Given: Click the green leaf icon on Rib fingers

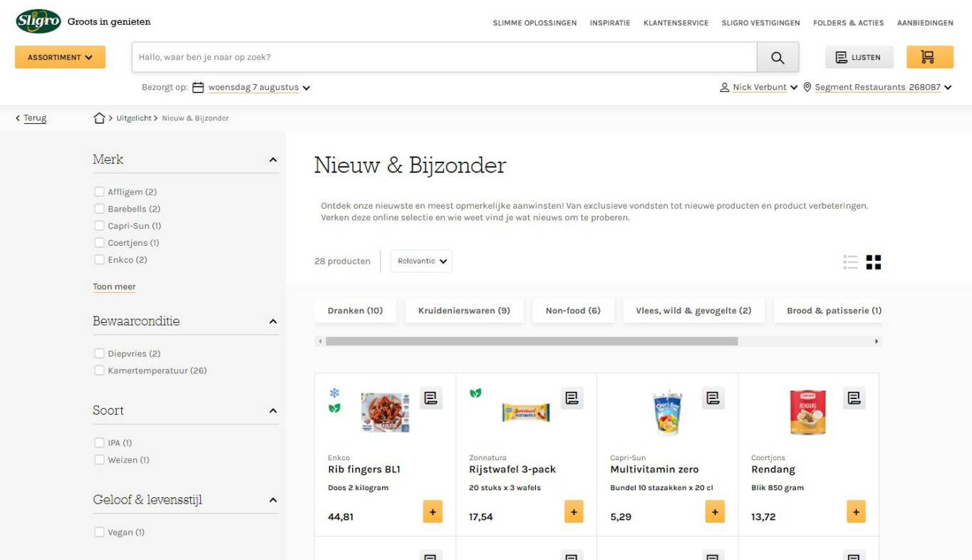Looking at the screenshot, I should 334,408.
